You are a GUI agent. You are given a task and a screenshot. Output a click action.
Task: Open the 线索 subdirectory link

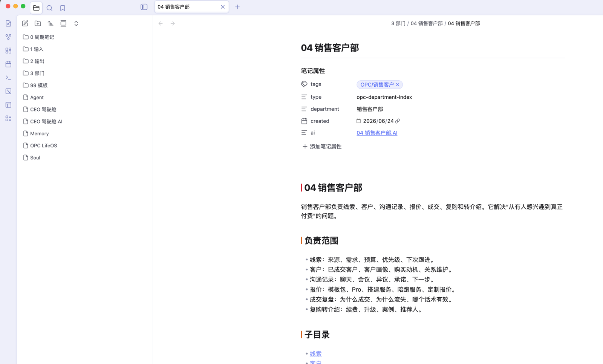coord(315,354)
